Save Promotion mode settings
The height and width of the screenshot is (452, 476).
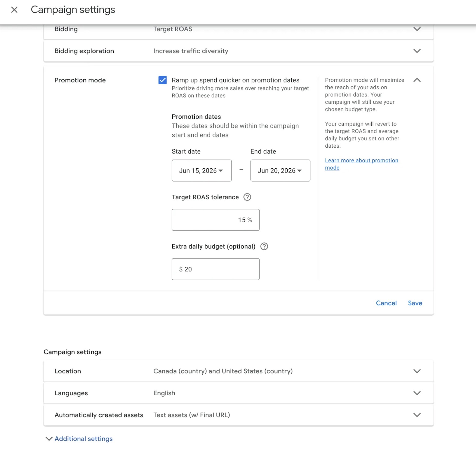415,303
